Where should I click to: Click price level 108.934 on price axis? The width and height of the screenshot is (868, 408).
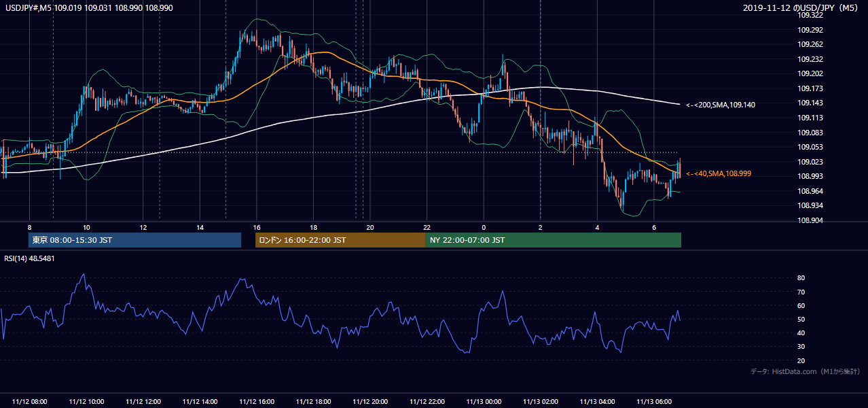coord(810,206)
